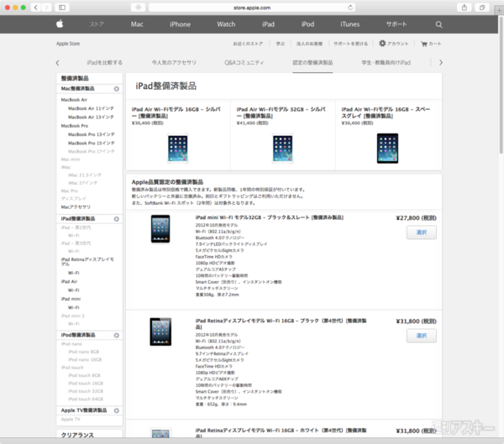Viewport: 504px width, 444px height.
Task: Open the iTunes nav menu item
Action: [349, 24]
